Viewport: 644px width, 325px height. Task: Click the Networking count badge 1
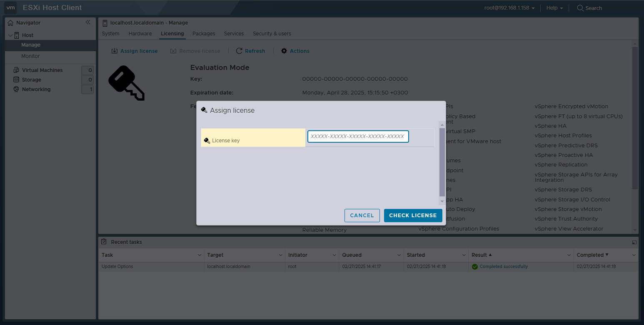(87, 89)
